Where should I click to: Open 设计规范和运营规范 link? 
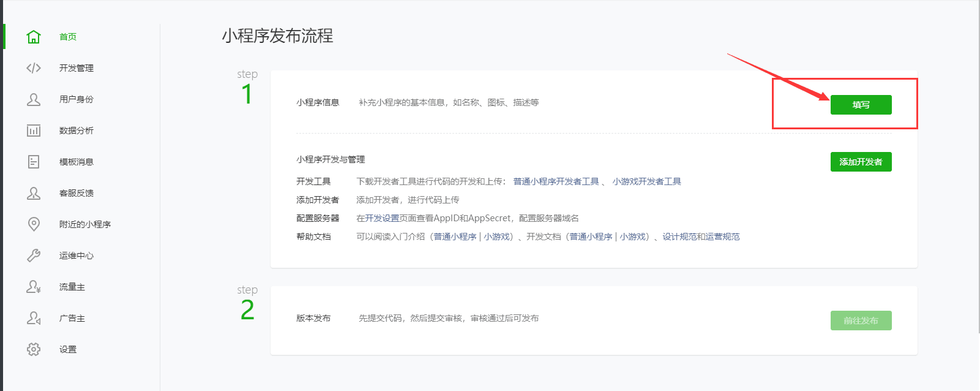[701, 237]
